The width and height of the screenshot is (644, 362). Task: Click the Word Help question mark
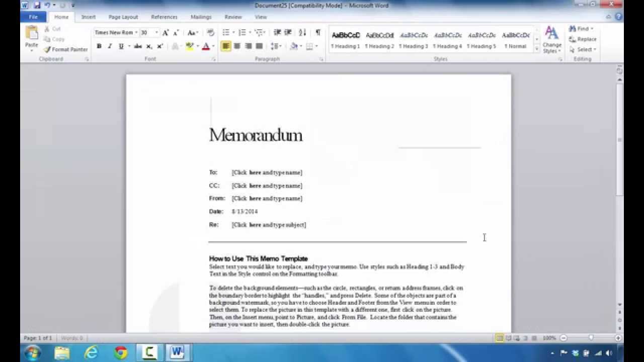coord(618,17)
